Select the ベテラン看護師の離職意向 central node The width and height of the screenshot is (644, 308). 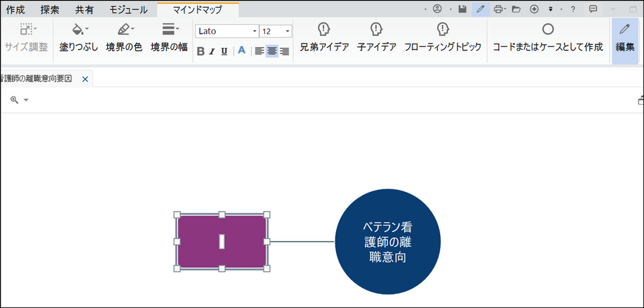click(x=388, y=242)
